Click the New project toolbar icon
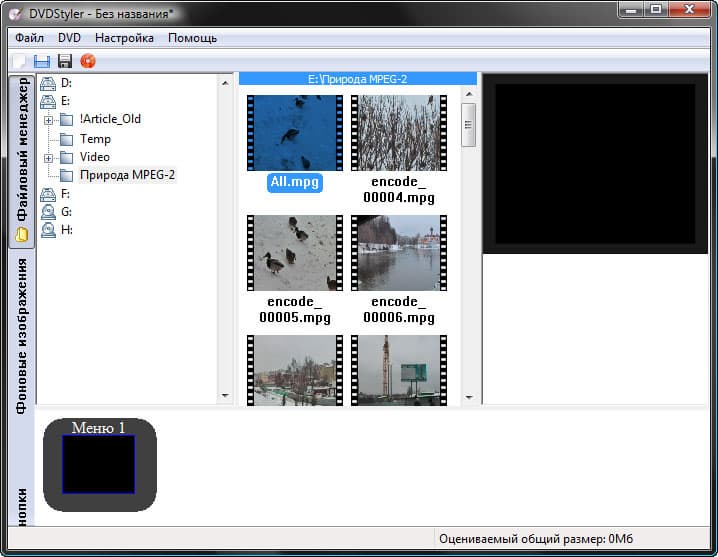Screen dimensions: 718x557 [x=19, y=61]
